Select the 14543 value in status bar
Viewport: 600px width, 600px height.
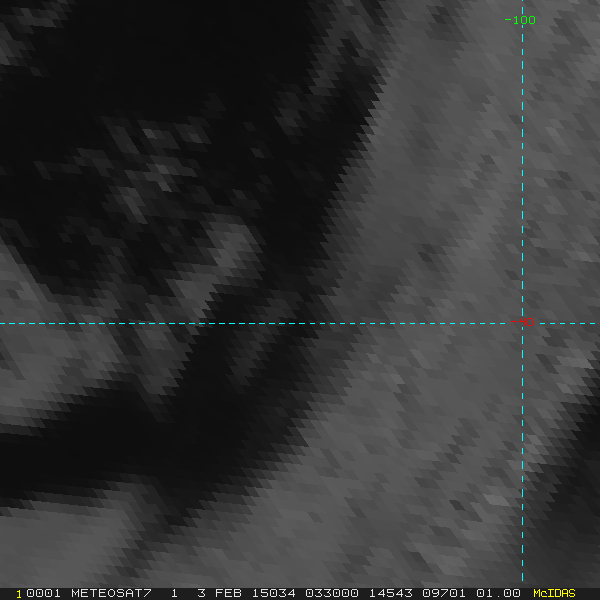[x=391, y=593]
